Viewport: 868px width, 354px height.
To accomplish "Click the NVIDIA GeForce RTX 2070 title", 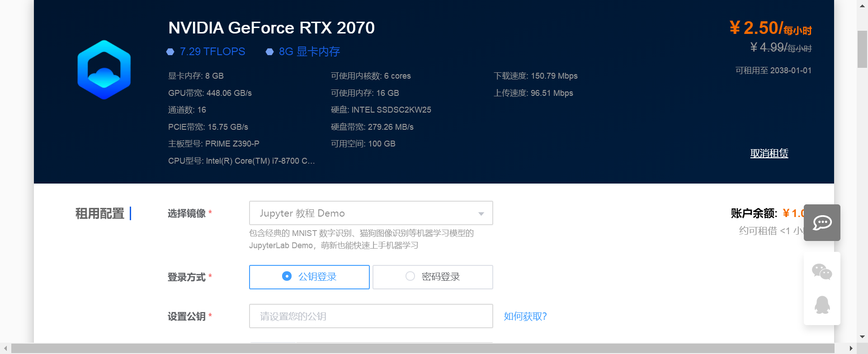I will point(271,28).
